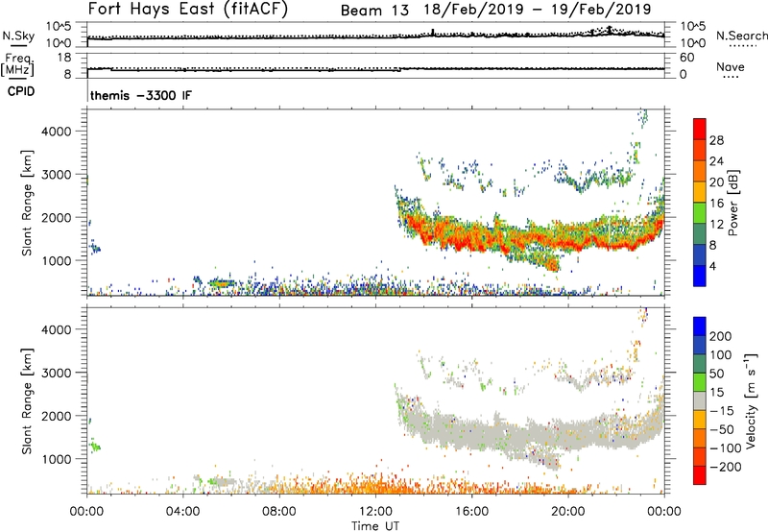768x532 pixels.
Task: Click the '200' tick on Velocity colorbar
Action: pos(721,336)
